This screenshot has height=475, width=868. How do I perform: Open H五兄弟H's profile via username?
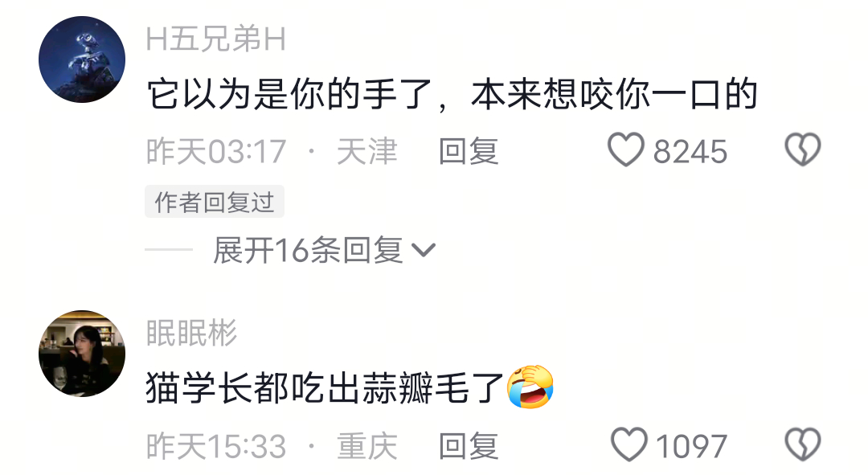(x=216, y=39)
